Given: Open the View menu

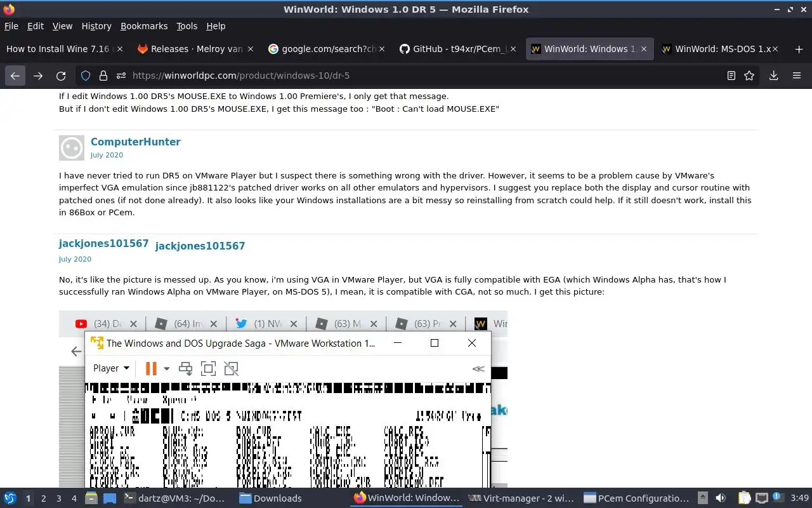Looking at the screenshot, I should coord(62,26).
